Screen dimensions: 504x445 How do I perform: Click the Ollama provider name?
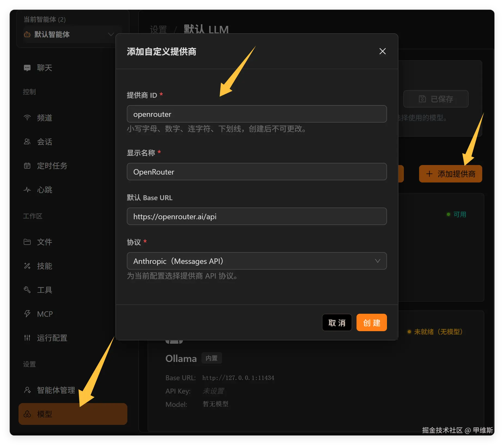pos(181,358)
